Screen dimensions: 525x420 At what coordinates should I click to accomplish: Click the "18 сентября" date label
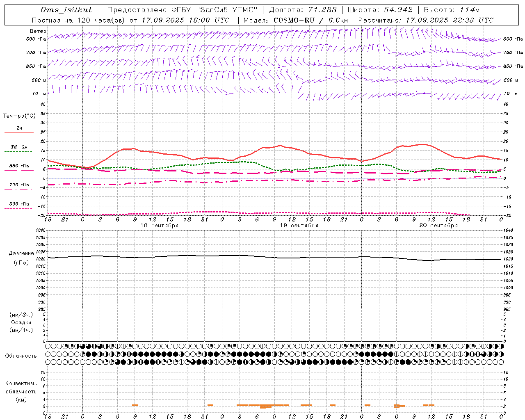pos(160,226)
